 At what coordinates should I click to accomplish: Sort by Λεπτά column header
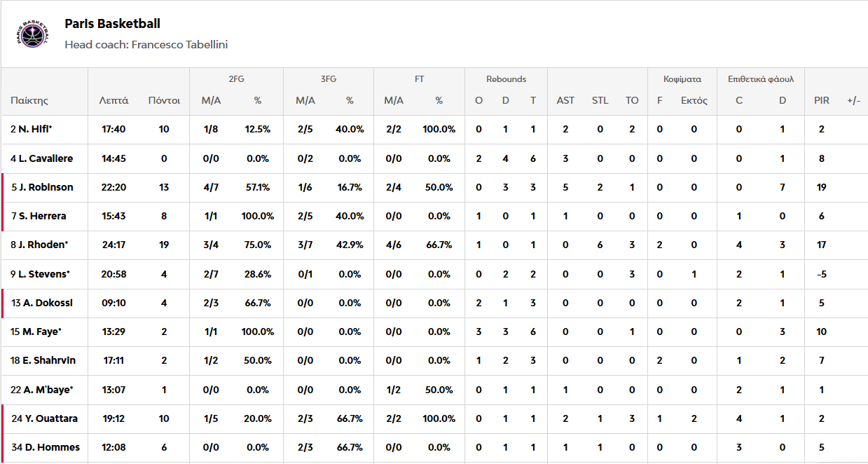click(x=113, y=100)
